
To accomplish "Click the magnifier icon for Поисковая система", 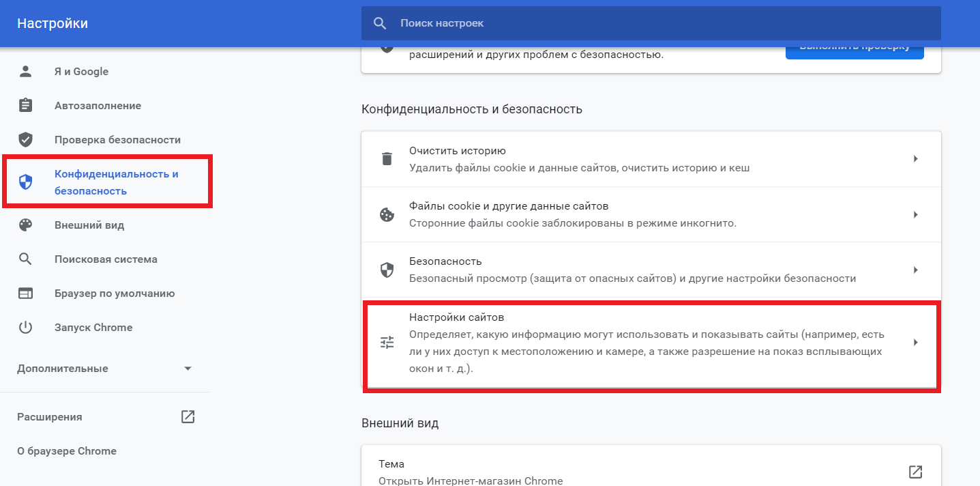I will pyautogui.click(x=25, y=259).
